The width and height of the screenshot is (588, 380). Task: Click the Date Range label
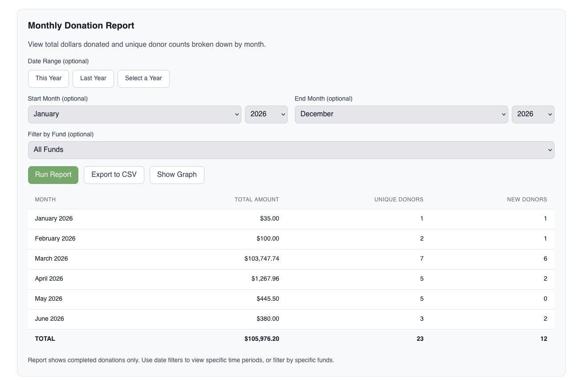tap(58, 61)
